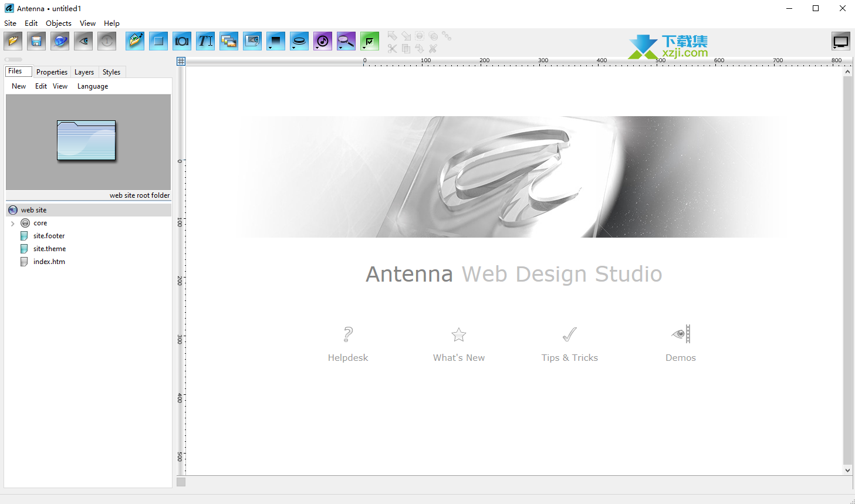Click the eye filmstrip Demos icon
The image size is (855, 504).
(681, 334)
